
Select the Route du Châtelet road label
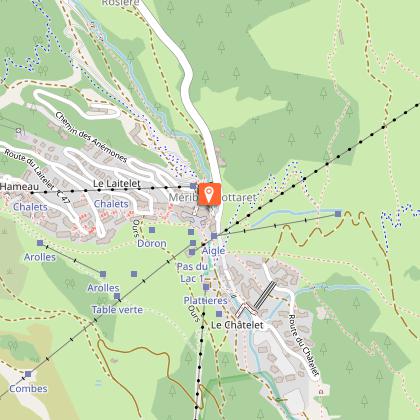click(304, 345)
